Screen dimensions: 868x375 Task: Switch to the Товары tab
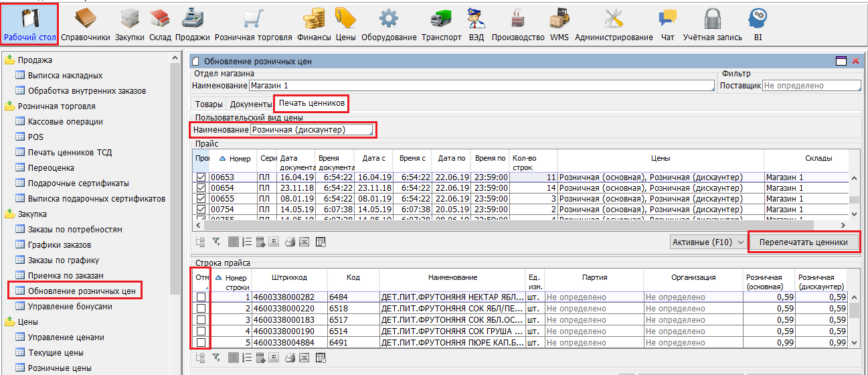point(209,104)
